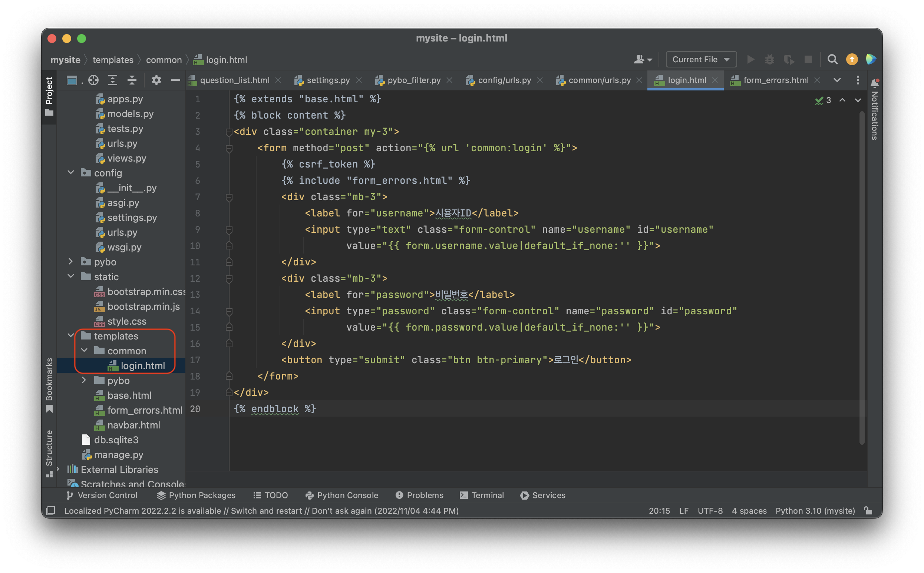Switch to the form_errors.html tab
Screen dimensions: 924x573
[x=775, y=80]
